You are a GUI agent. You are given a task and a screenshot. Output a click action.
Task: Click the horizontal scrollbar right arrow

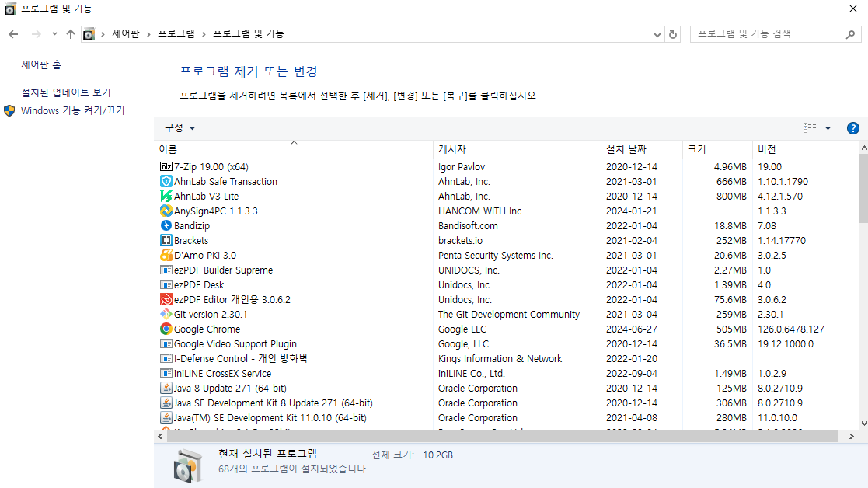[852, 437]
